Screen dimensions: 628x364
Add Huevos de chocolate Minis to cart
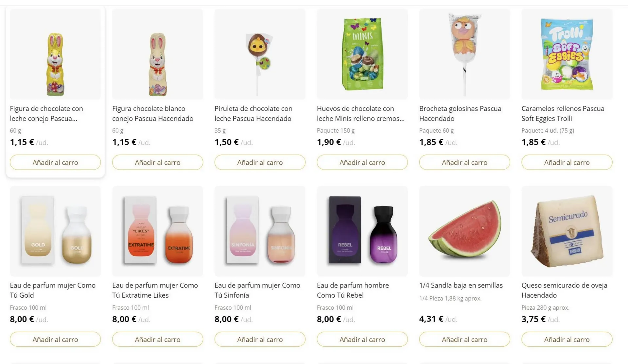pyautogui.click(x=362, y=162)
